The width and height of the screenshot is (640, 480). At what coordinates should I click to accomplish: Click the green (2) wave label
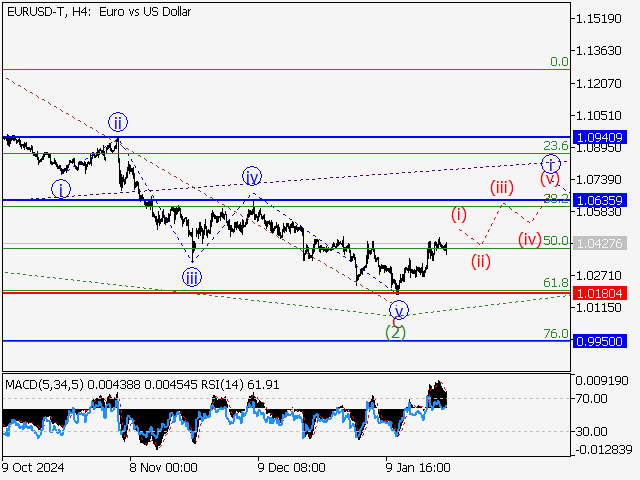pyautogui.click(x=396, y=332)
